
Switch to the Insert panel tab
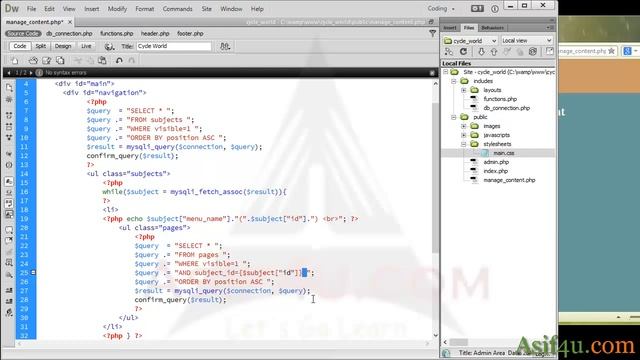tap(450, 28)
